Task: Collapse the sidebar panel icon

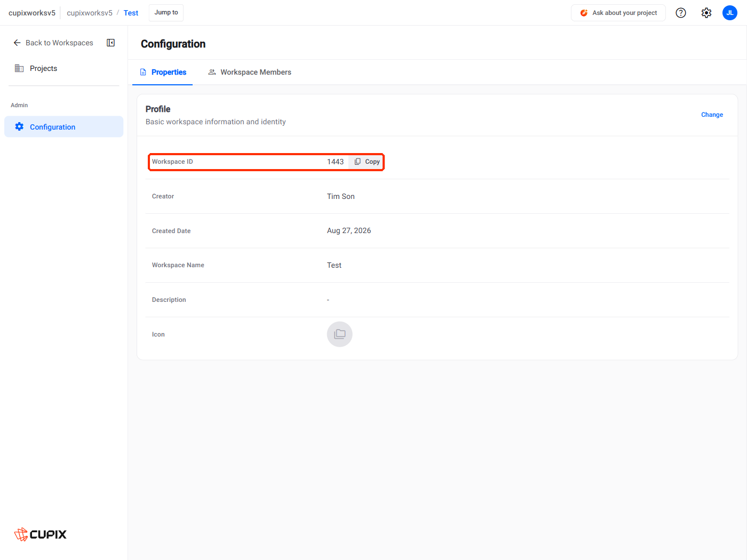Action: (x=111, y=43)
